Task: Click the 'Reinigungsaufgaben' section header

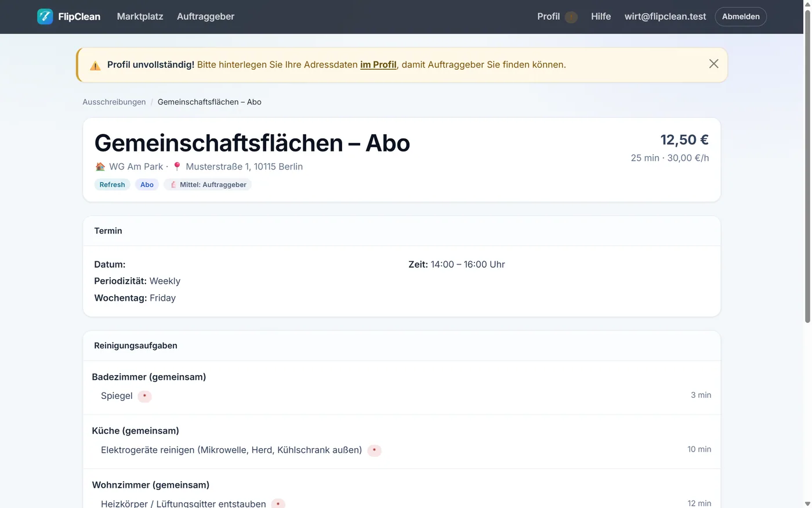Action: [x=136, y=345]
